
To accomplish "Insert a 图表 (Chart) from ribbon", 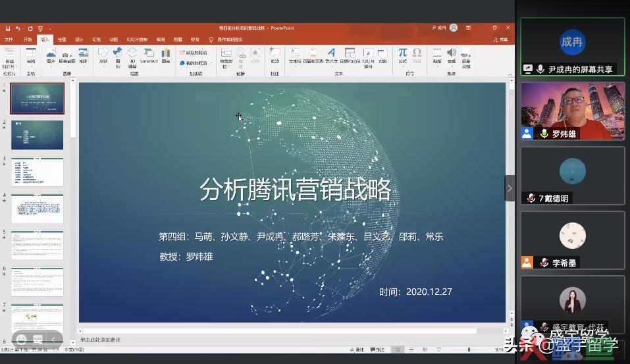I will 166,56.
